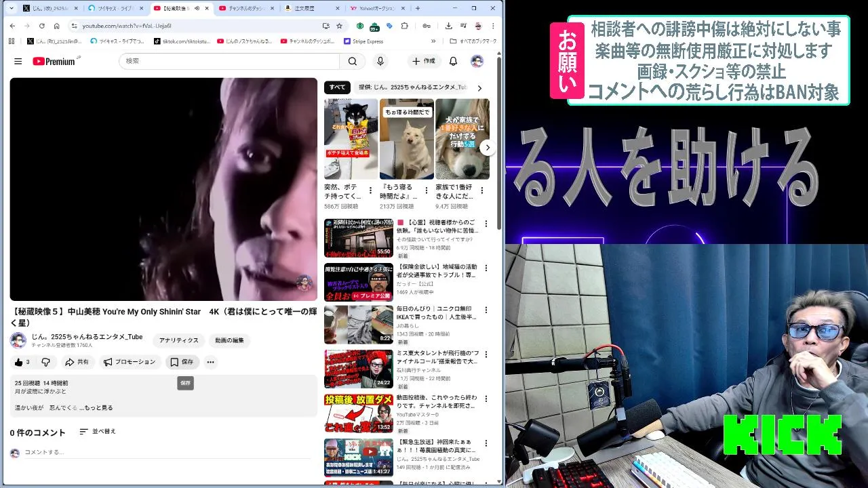Open the three-dot more actions below video
This screenshot has height=488, width=868.
tap(210, 362)
